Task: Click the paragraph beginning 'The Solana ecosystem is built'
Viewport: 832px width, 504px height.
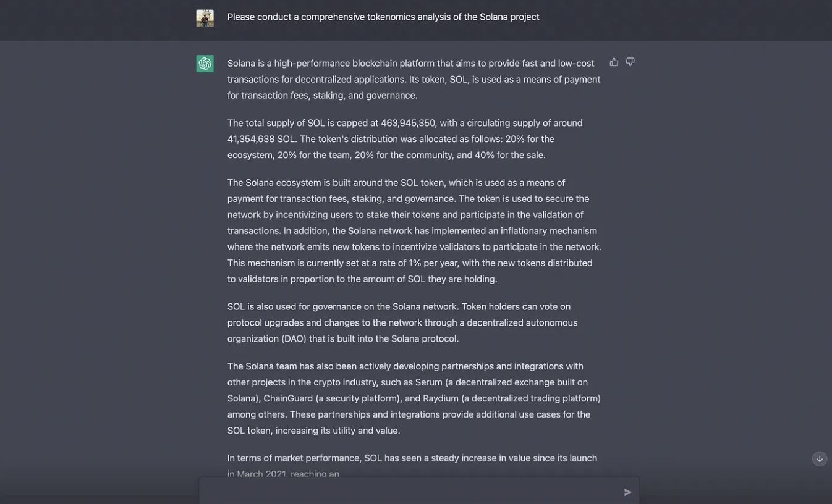Action: pyautogui.click(x=414, y=230)
